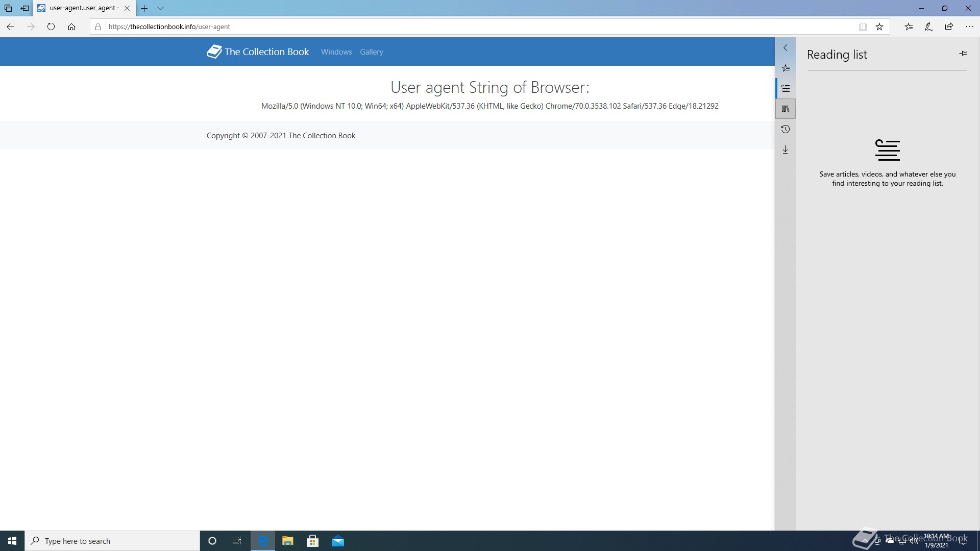Open the Downloads section in hub
This screenshot has height=551, width=980.
(x=786, y=149)
